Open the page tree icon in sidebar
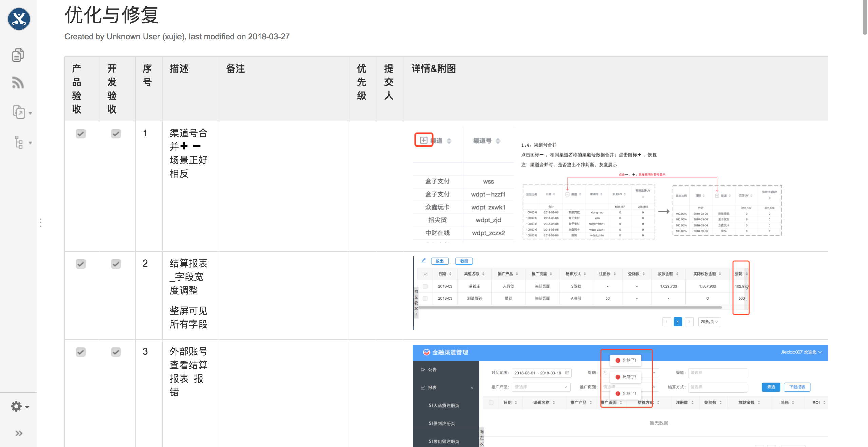The width and height of the screenshot is (868, 447). click(x=19, y=142)
